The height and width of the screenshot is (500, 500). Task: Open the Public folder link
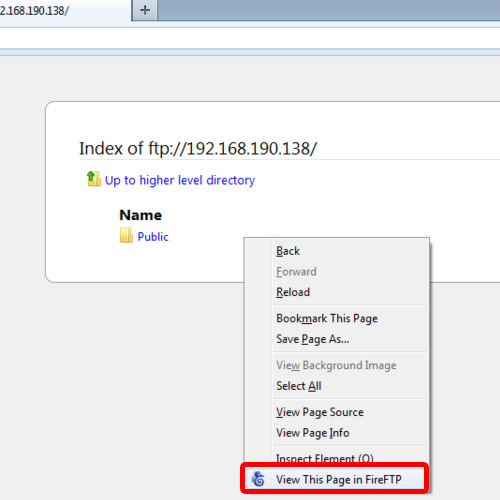153,237
